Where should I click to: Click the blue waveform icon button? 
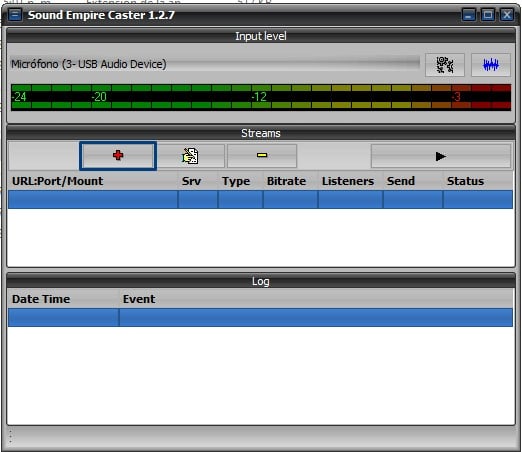point(491,65)
